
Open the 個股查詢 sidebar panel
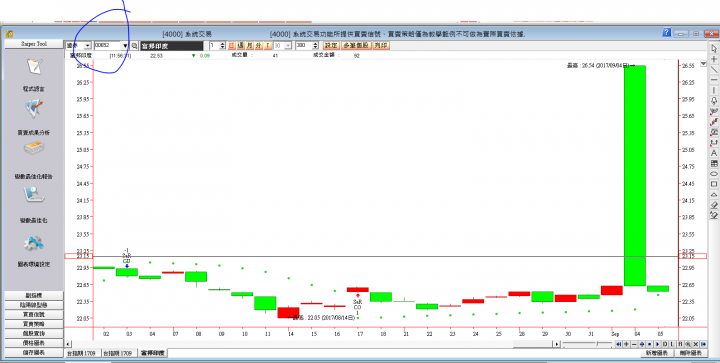(34, 334)
